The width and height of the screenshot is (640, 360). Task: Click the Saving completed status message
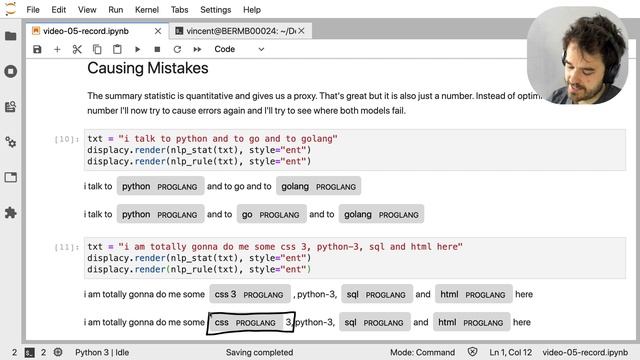tap(260, 352)
